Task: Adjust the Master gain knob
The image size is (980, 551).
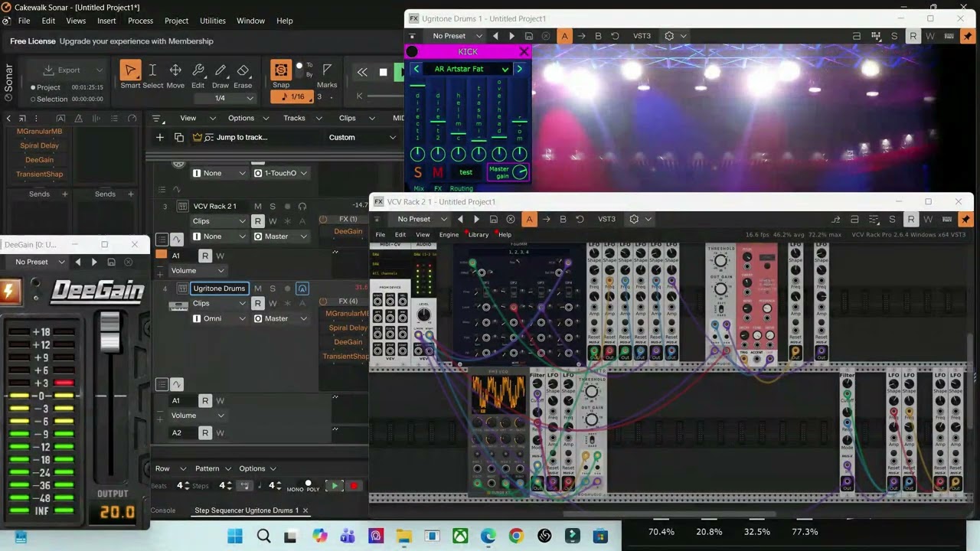Action: [x=520, y=172]
